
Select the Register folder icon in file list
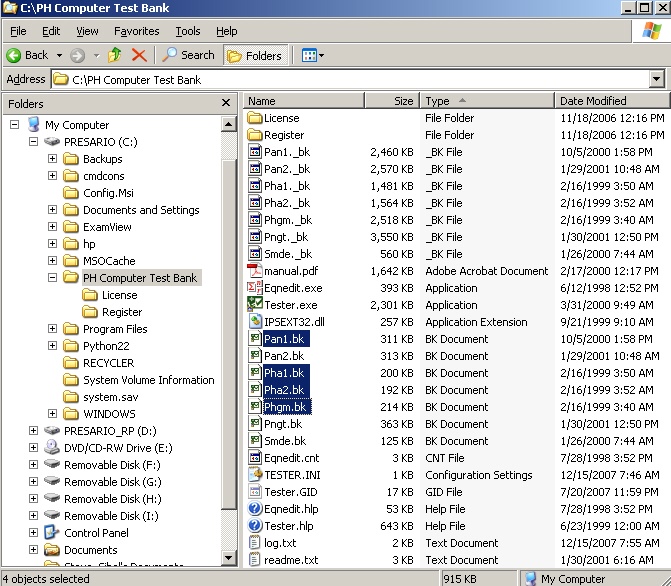(x=255, y=134)
